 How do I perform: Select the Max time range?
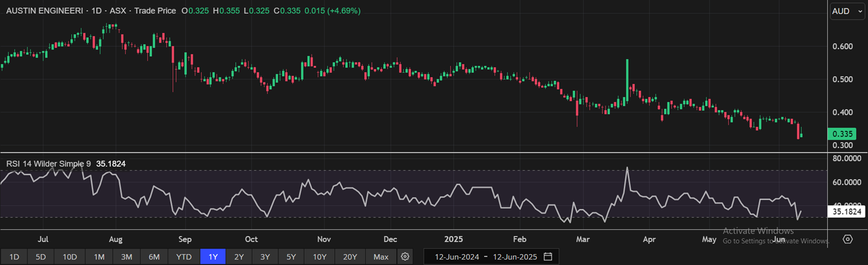[x=380, y=257]
